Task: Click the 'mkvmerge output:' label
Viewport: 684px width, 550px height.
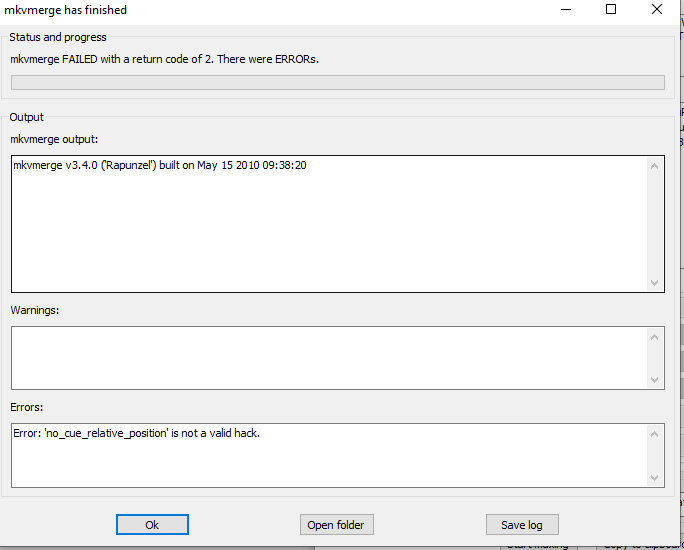Action: [x=54, y=139]
